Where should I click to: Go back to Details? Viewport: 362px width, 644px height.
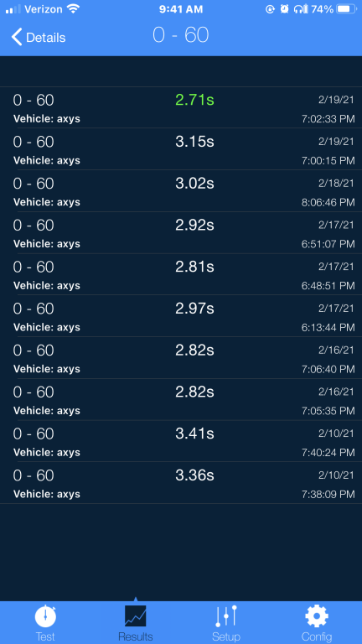point(39,38)
